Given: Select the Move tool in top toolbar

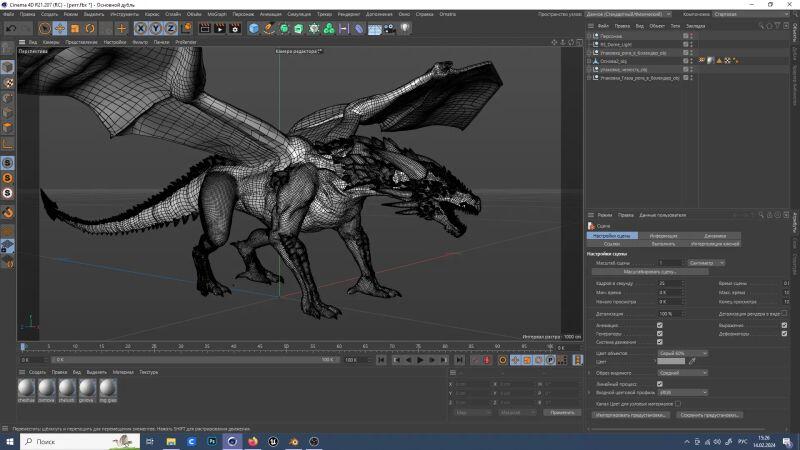Looking at the screenshot, I should click(x=59, y=29).
